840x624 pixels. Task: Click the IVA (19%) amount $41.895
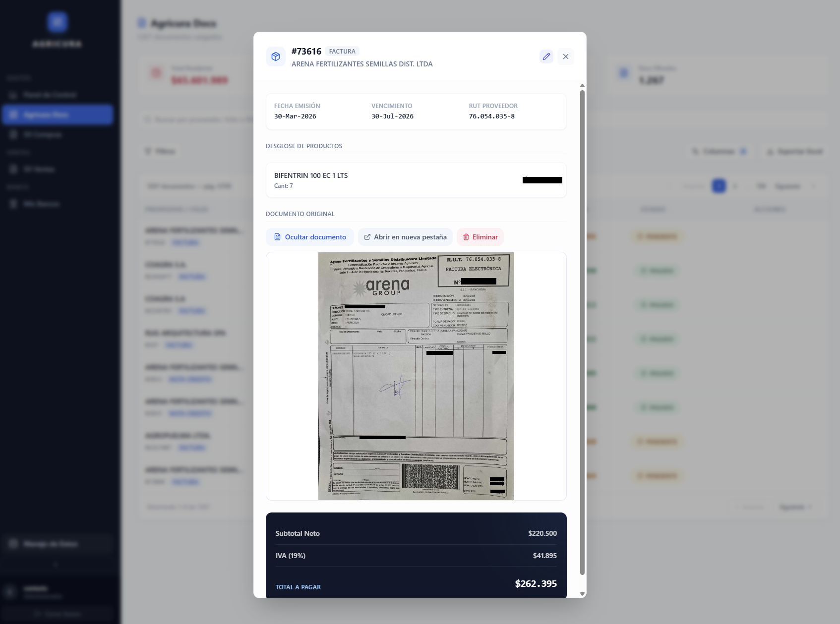tap(544, 556)
